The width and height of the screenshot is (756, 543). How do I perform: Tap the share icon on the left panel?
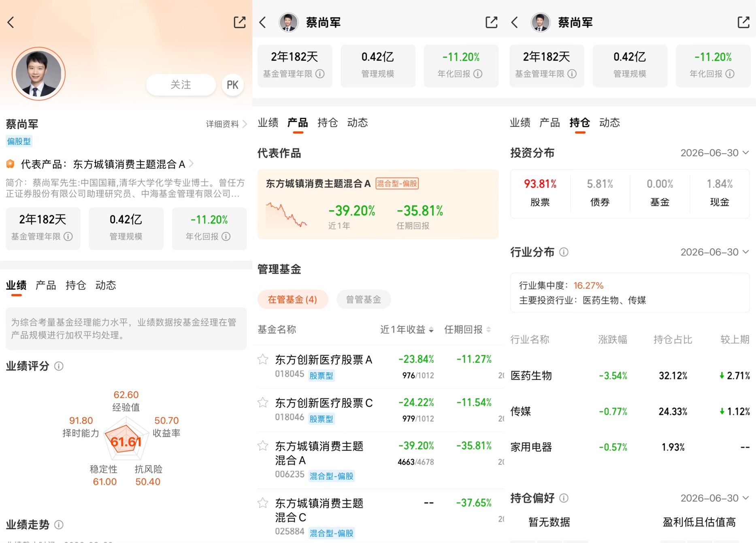pyautogui.click(x=240, y=22)
